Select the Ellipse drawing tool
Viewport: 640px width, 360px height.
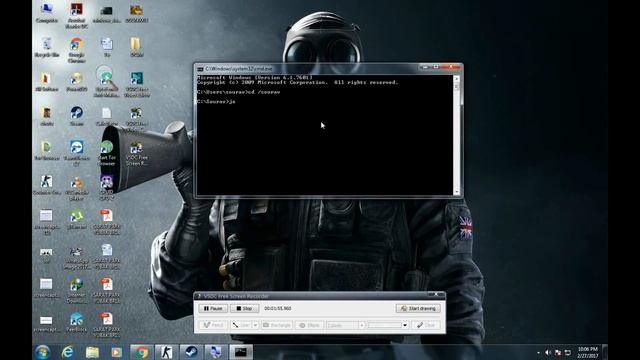coord(309,325)
